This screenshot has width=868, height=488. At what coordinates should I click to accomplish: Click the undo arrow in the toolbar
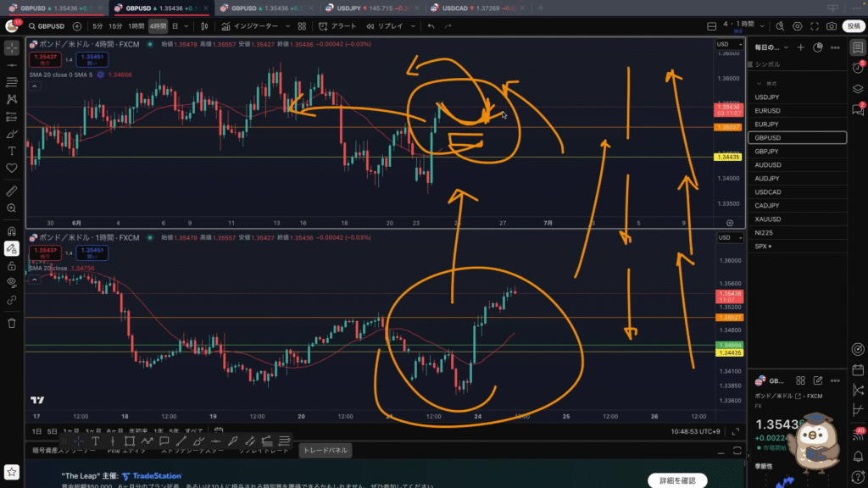point(431,26)
